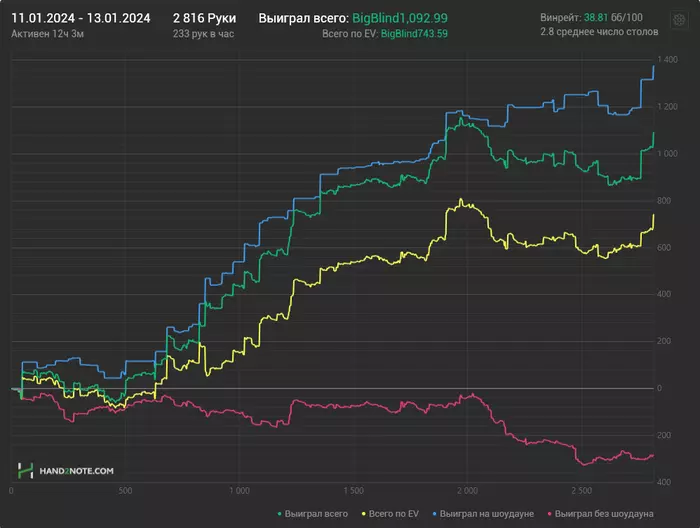Click the Винрейт 38.81 value

click(596, 17)
